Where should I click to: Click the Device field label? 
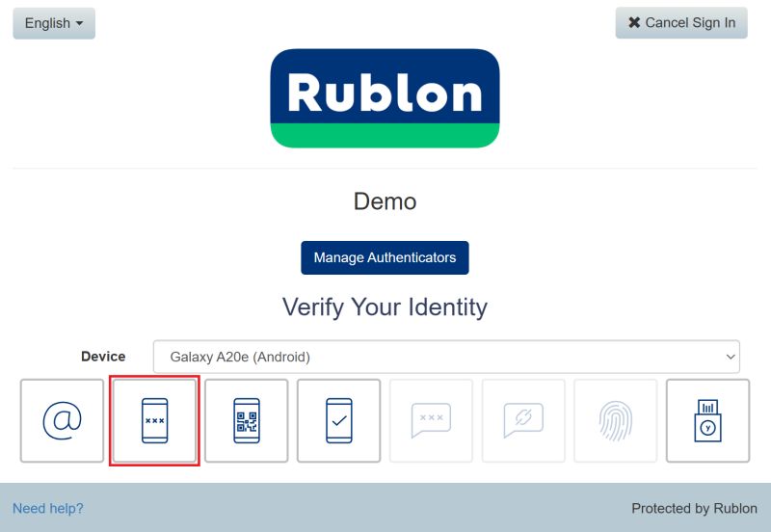pos(103,357)
